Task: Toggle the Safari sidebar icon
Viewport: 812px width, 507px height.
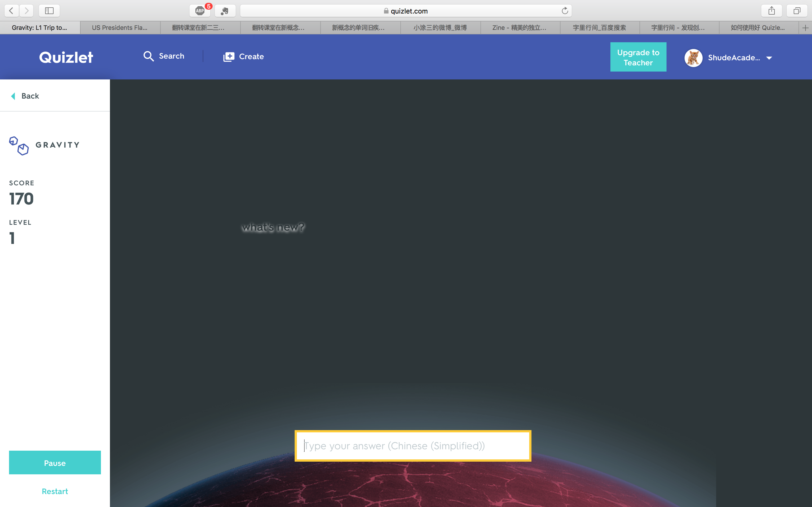Action: pyautogui.click(x=49, y=11)
